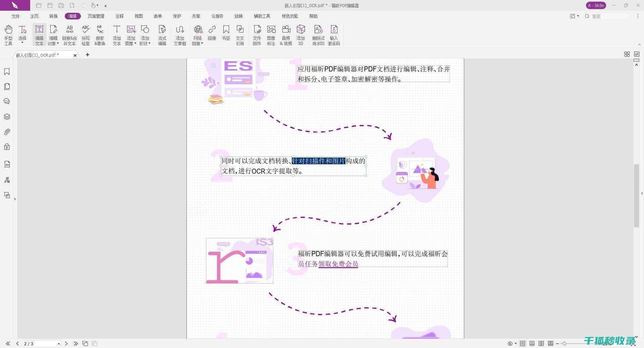Click the Print icon in quick access bar
644x348 pixels.
61,5
